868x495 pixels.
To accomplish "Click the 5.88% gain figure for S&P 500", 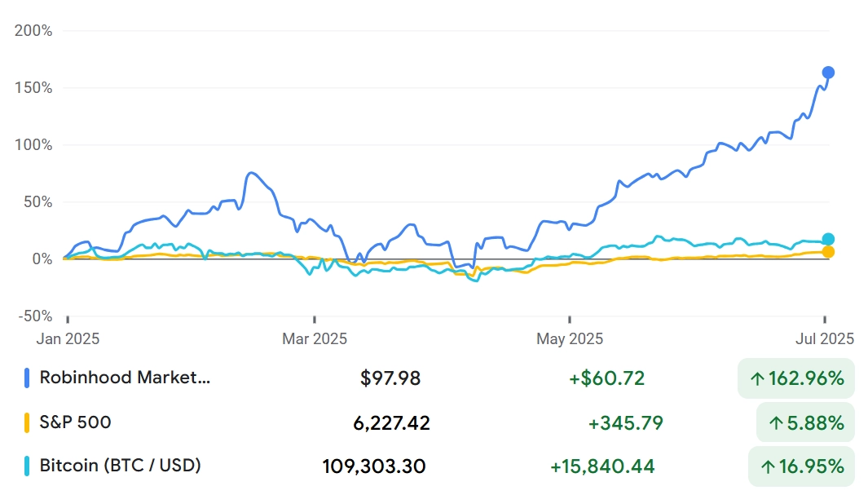I will 815,423.
